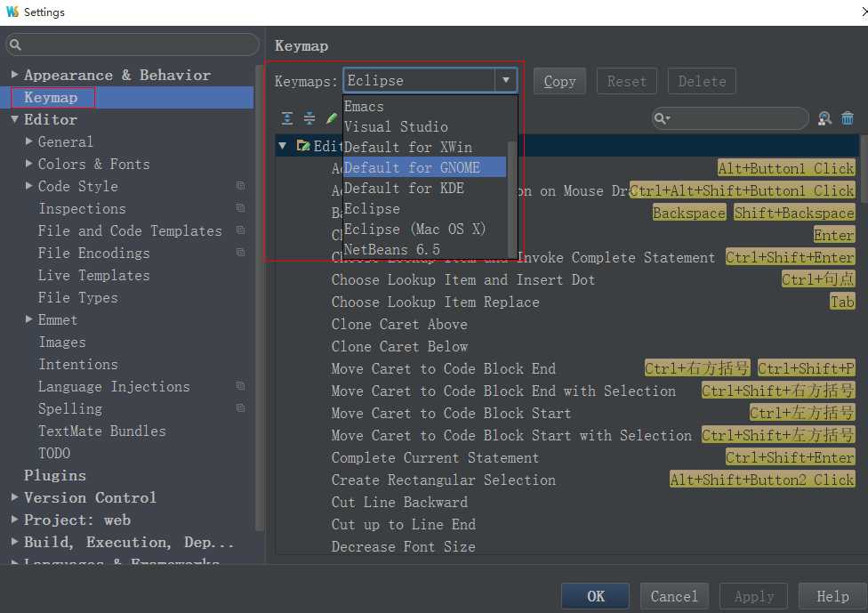Image resolution: width=868 pixels, height=613 pixels.
Task: Open the Images settings page
Action: click(x=62, y=342)
